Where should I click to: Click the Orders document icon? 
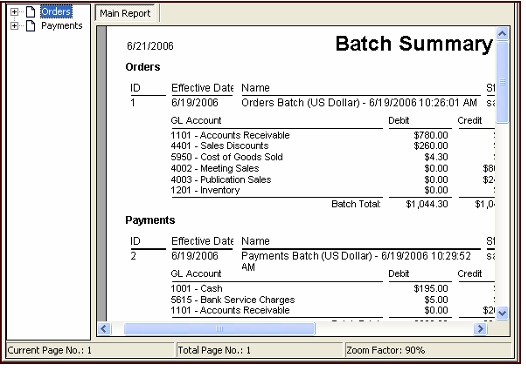(x=31, y=12)
